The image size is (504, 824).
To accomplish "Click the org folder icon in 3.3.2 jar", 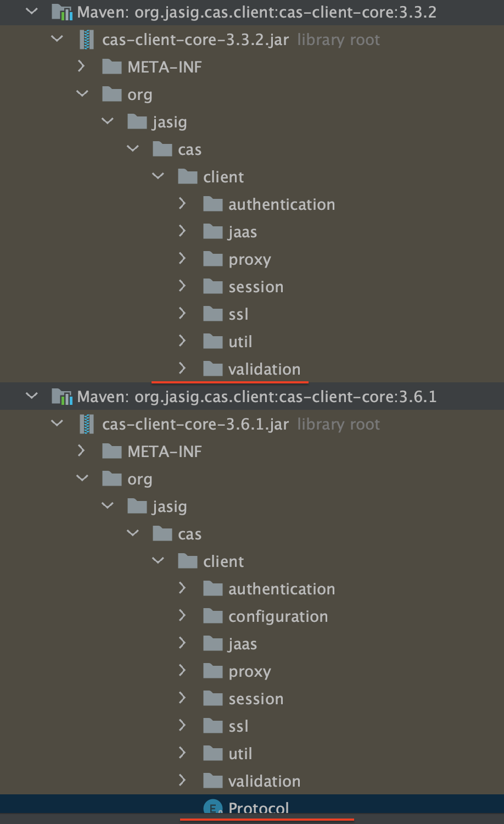I will [x=112, y=94].
